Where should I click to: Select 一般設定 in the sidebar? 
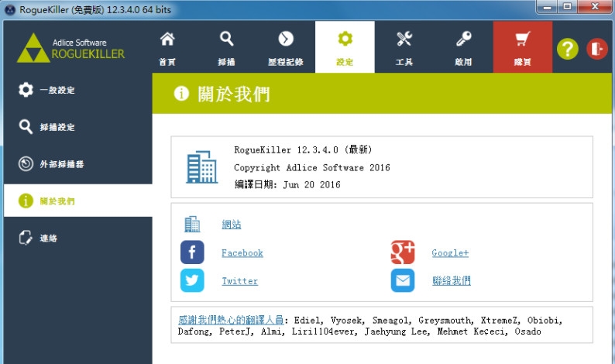78,90
